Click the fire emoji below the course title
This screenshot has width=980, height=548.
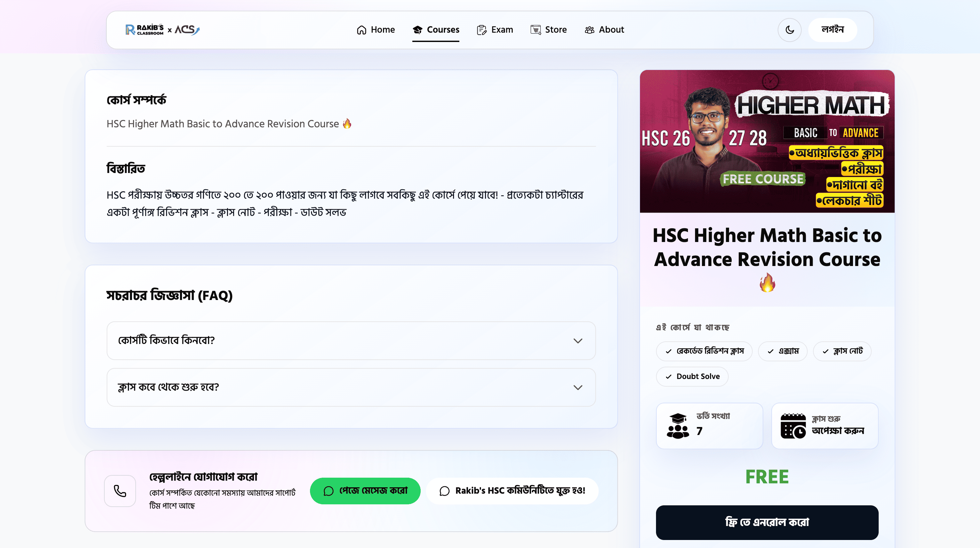tap(767, 283)
